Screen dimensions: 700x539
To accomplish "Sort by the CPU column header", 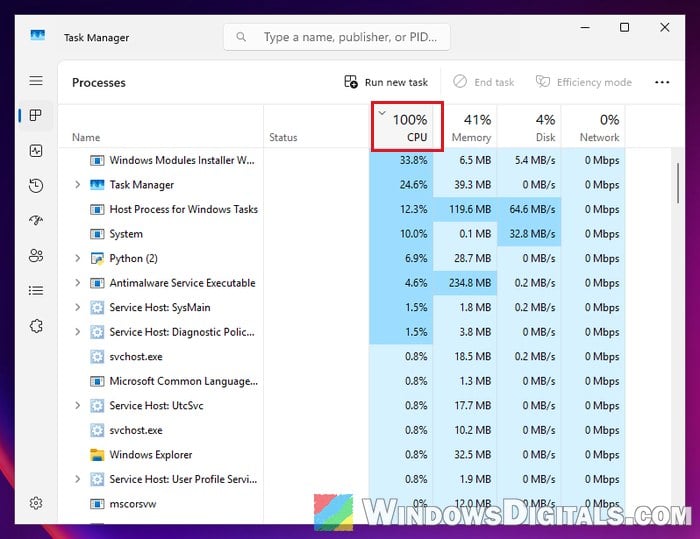I will [401, 127].
